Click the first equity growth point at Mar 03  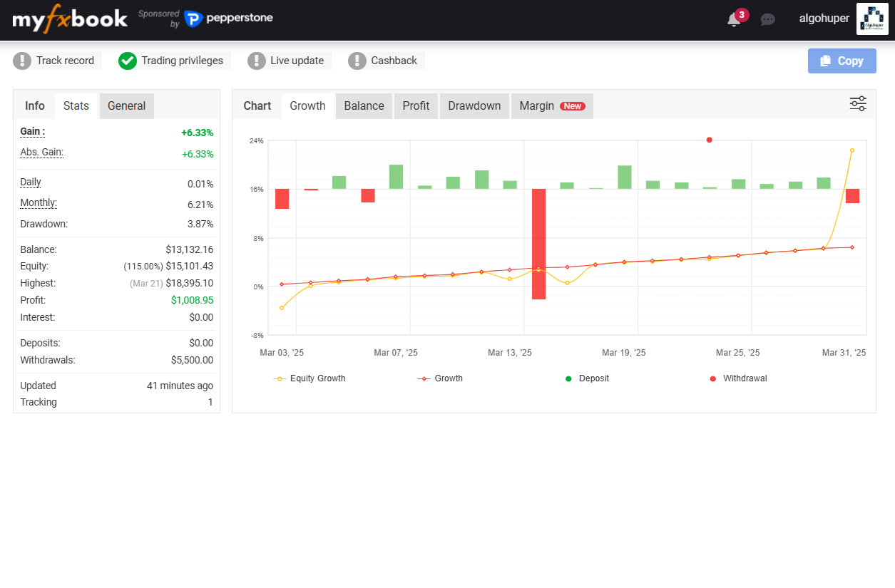click(x=282, y=308)
